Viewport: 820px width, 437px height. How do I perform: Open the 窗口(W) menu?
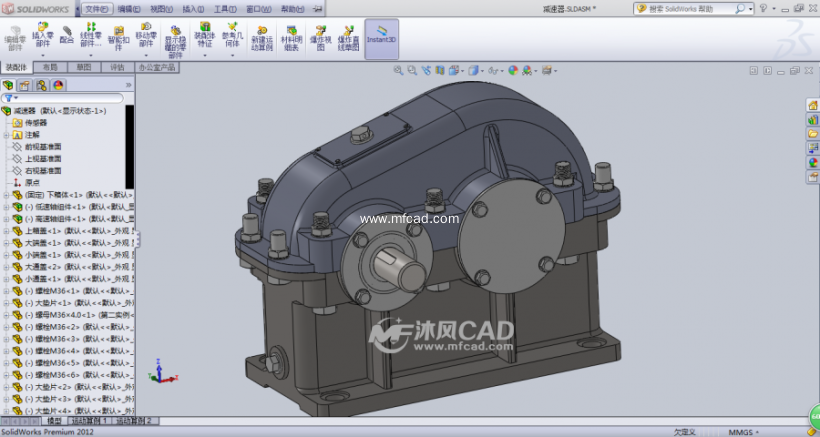click(x=258, y=9)
